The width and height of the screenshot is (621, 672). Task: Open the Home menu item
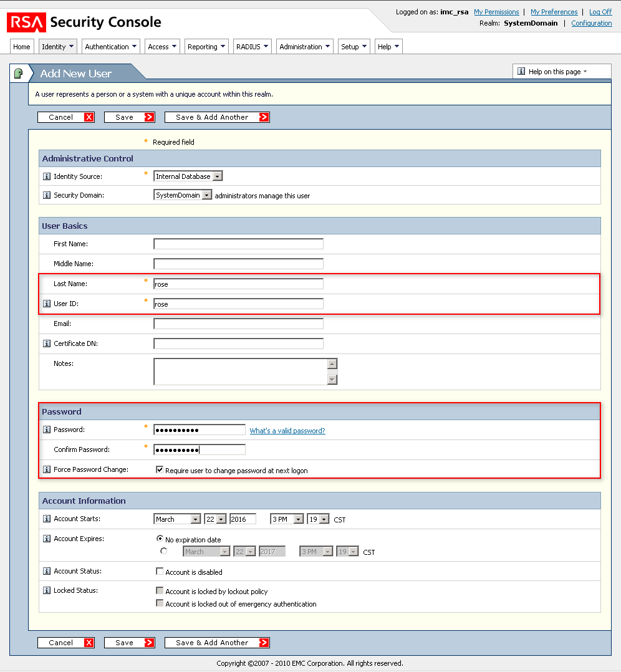(21, 47)
